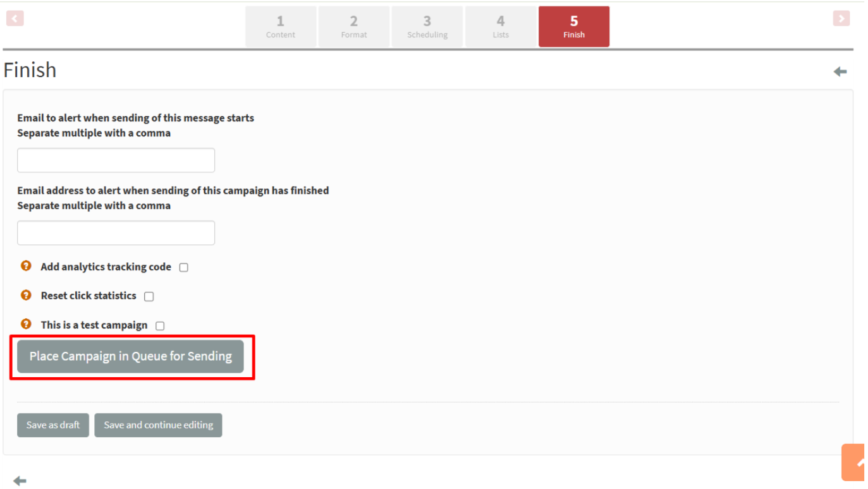Click Save and continue editing button

pos(158,425)
